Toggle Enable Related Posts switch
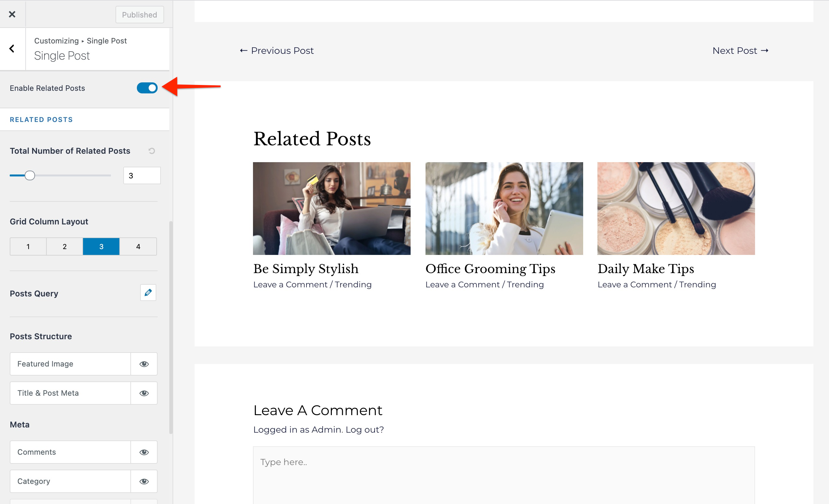The image size is (829, 504). (147, 88)
